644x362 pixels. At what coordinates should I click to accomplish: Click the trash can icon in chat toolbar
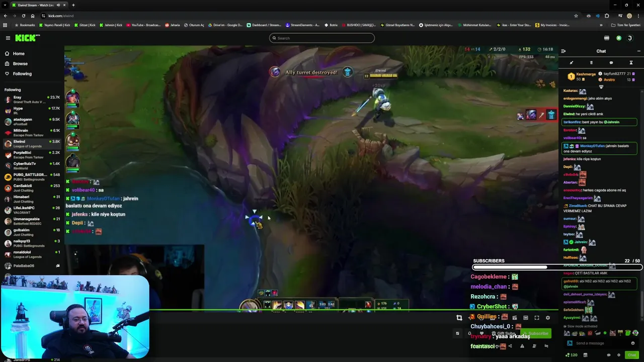[x=591, y=63]
